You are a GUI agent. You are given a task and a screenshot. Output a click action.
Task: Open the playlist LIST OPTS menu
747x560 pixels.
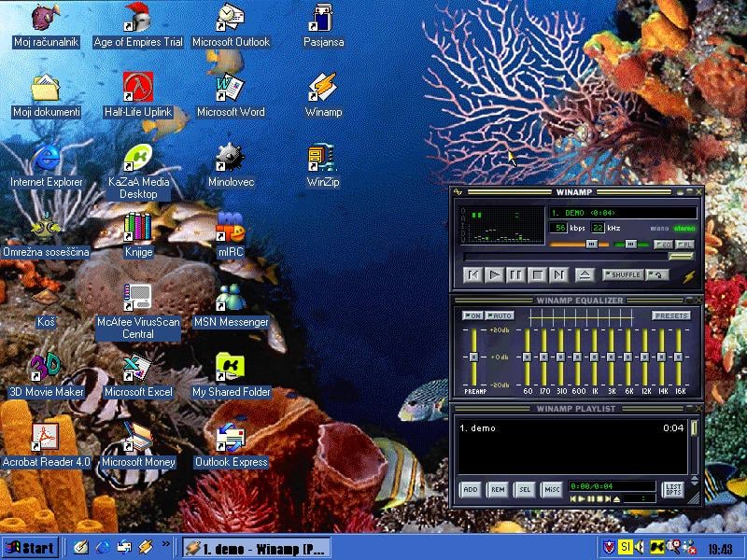pos(673,489)
